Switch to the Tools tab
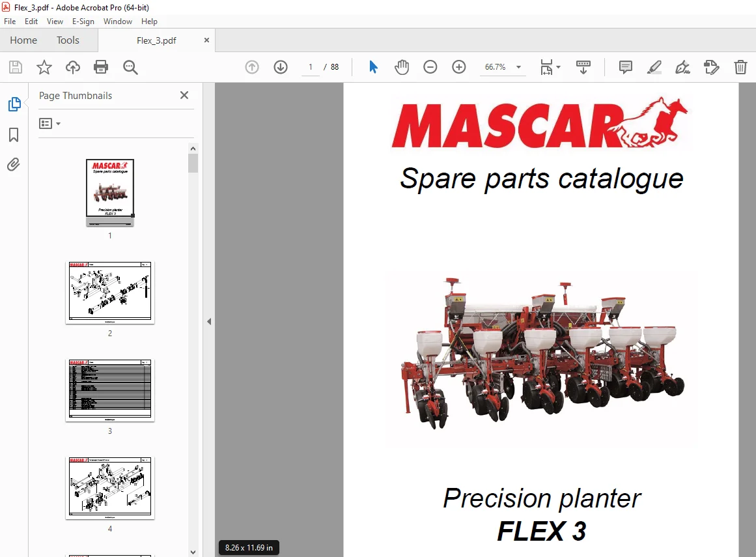 (68, 40)
